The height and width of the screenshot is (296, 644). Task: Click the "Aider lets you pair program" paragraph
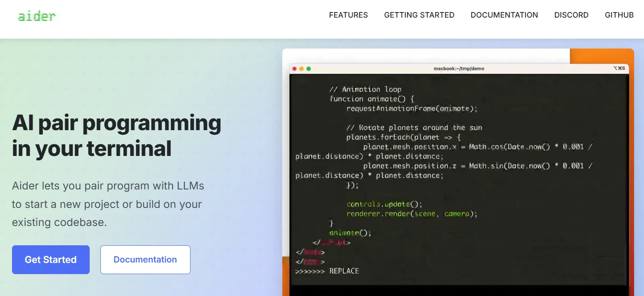point(108,204)
